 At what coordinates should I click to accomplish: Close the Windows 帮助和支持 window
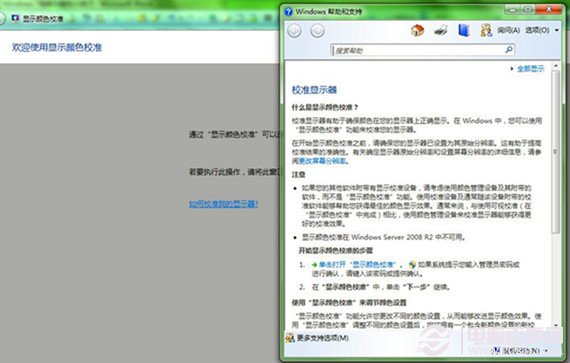(549, 10)
